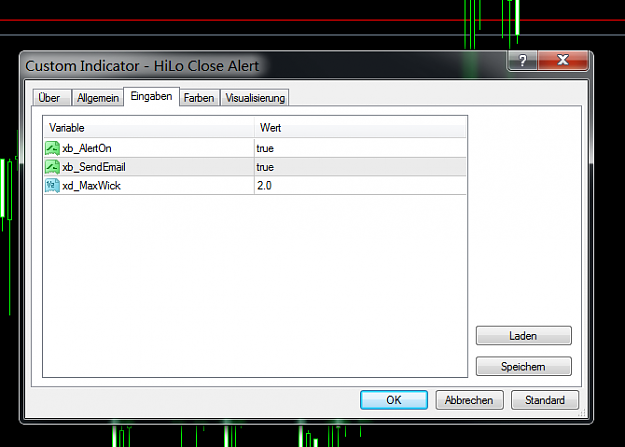Select the xd_MaxWick variable name
625x447 pixels.
pyautogui.click(x=91, y=186)
